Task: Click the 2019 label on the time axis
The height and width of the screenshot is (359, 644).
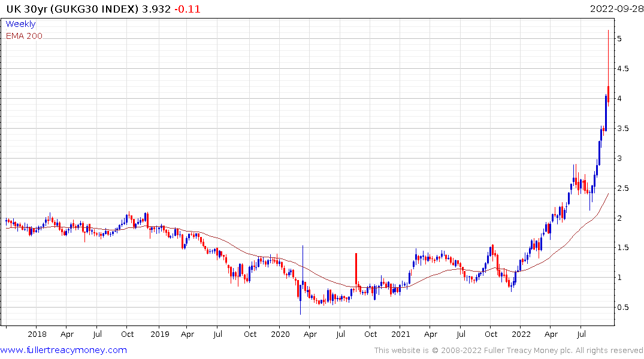Action: 160,334
